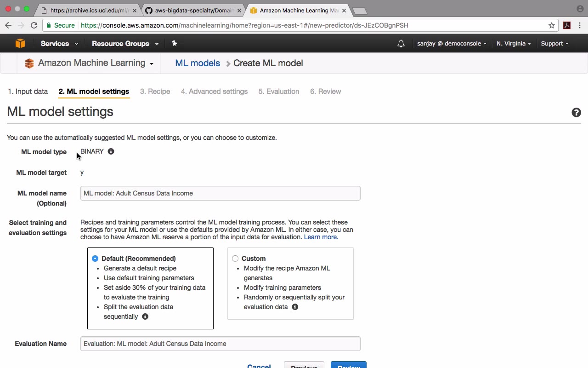
Task: Bookmark this page with the star icon
Action: click(x=552, y=25)
